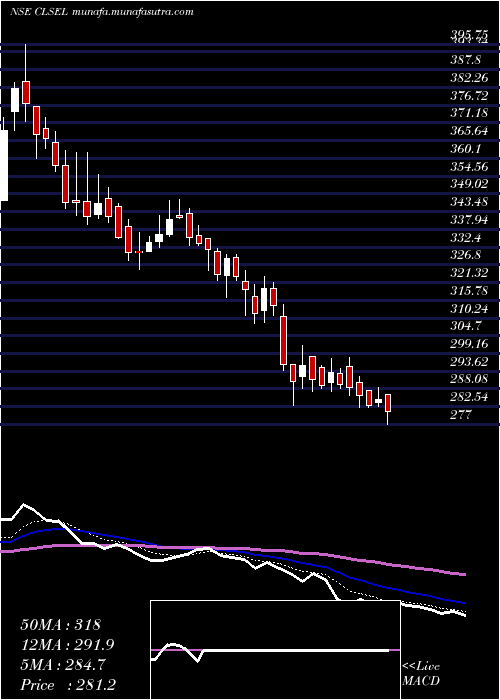The width and height of the screenshot is (500, 700).
Task: Click the 5MA : 284.7 readout
Action: [63, 665]
